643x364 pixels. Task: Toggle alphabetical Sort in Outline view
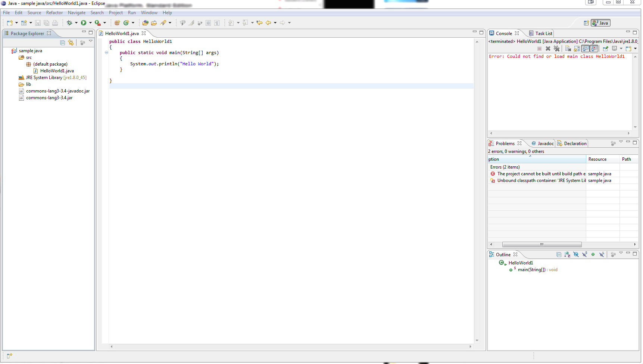[x=567, y=254]
